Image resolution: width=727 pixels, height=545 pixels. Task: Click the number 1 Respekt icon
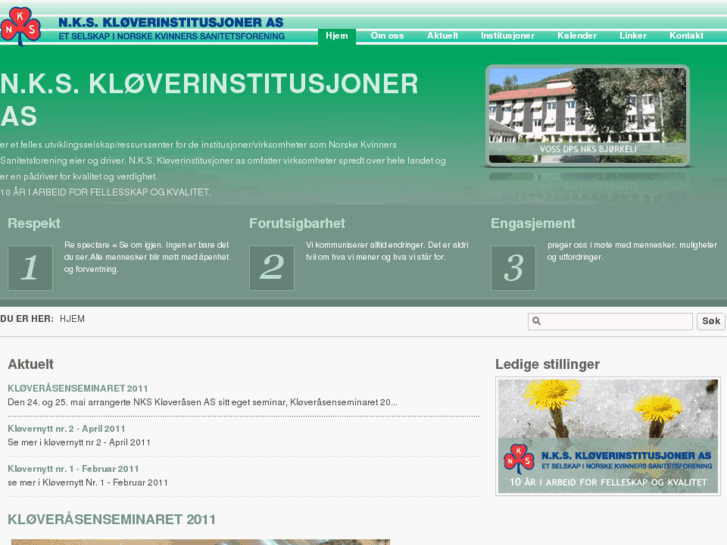tap(30, 268)
